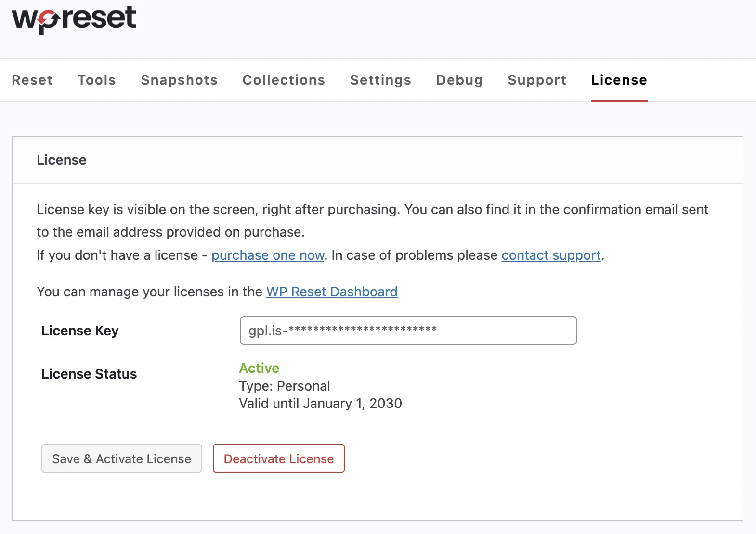Open the Reset tab
Screen dimensions: 756x534
point(32,80)
